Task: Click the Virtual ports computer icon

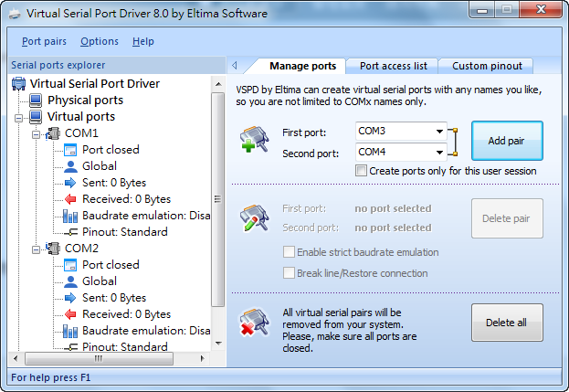Action: (36, 117)
